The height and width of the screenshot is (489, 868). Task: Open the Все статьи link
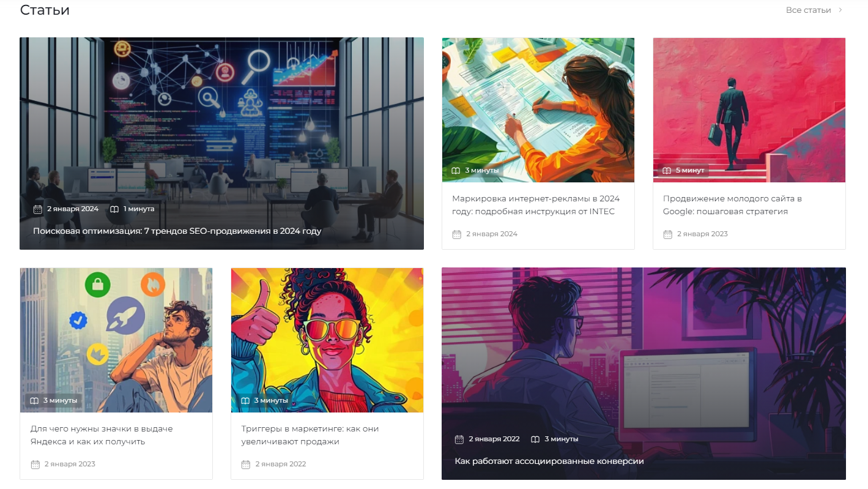click(x=808, y=10)
